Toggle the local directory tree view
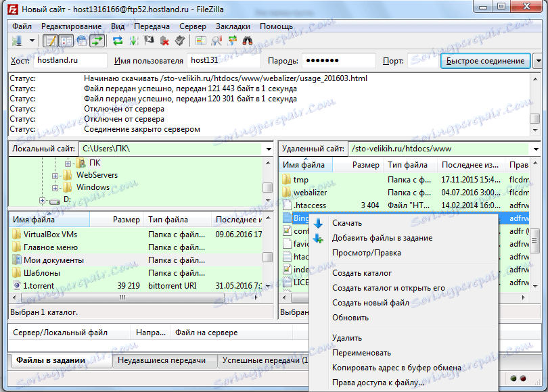Viewport: 548px width, 392px height. click(x=66, y=41)
